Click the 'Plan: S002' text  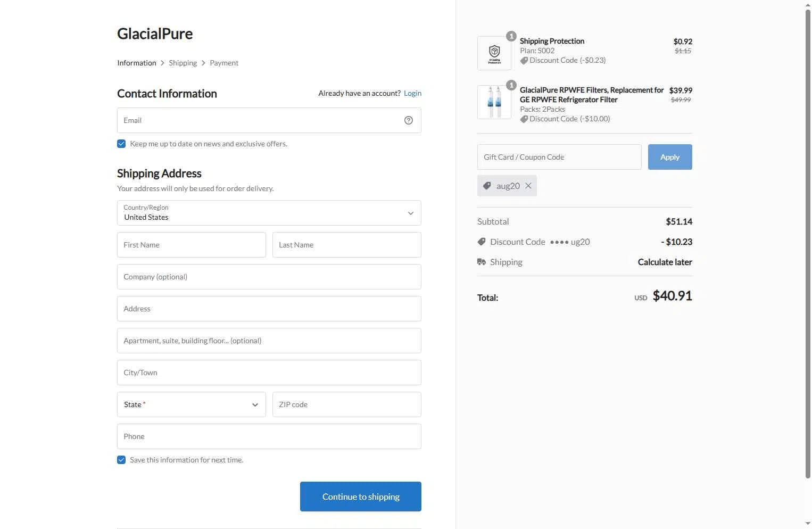pyautogui.click(x=537, y=51)
